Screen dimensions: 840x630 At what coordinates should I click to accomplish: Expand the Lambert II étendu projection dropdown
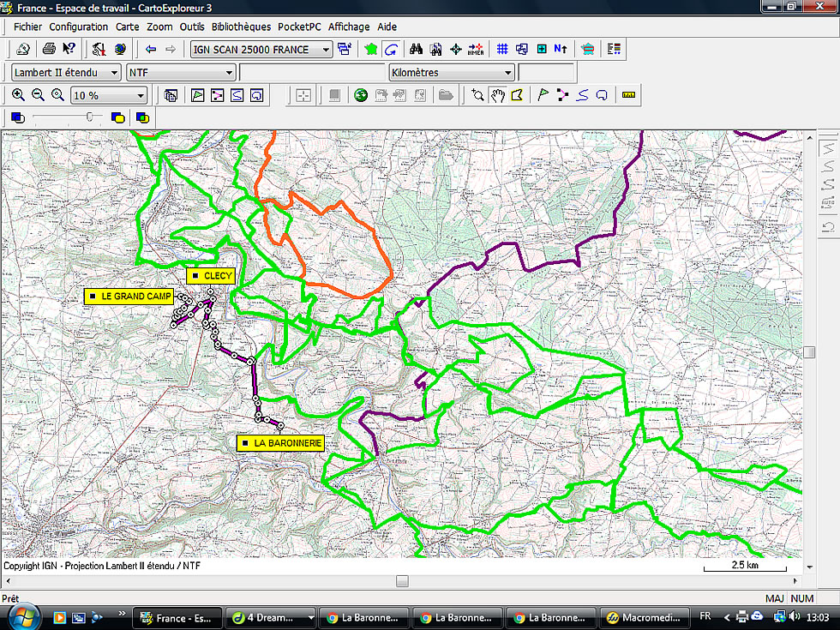pyautogui.click(x=115, y=73)
